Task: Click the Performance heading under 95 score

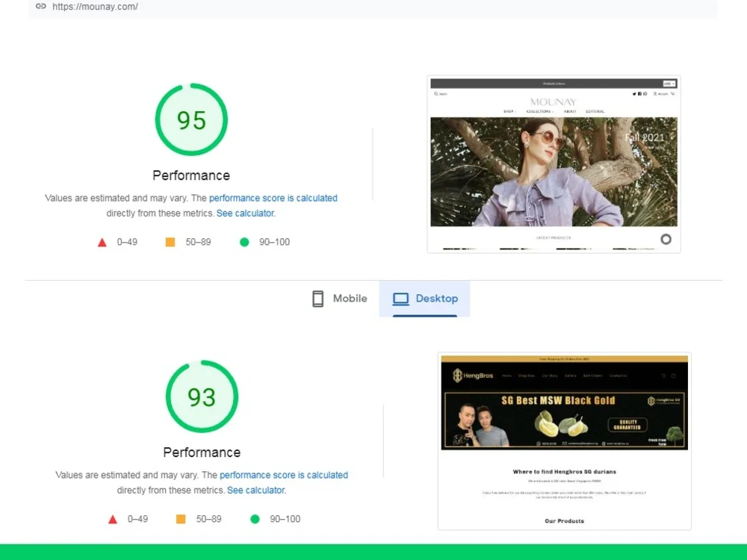Action: [191, 175]
